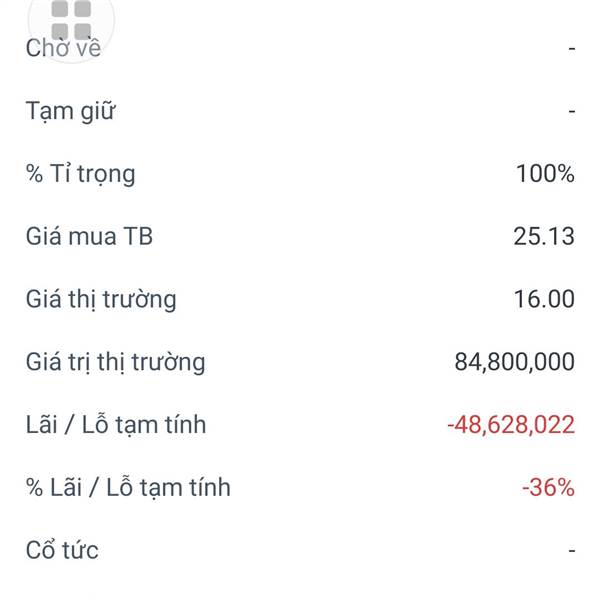The height and width of the screenshot is (600, 600).
Task: Select the 100% weighting value
Action: (x=545, y=174)
